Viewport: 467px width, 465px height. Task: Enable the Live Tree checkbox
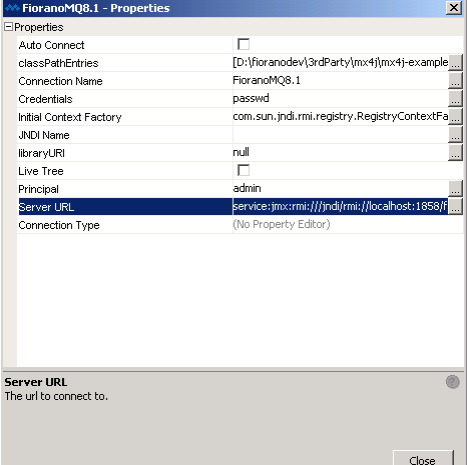click(243, 170)
